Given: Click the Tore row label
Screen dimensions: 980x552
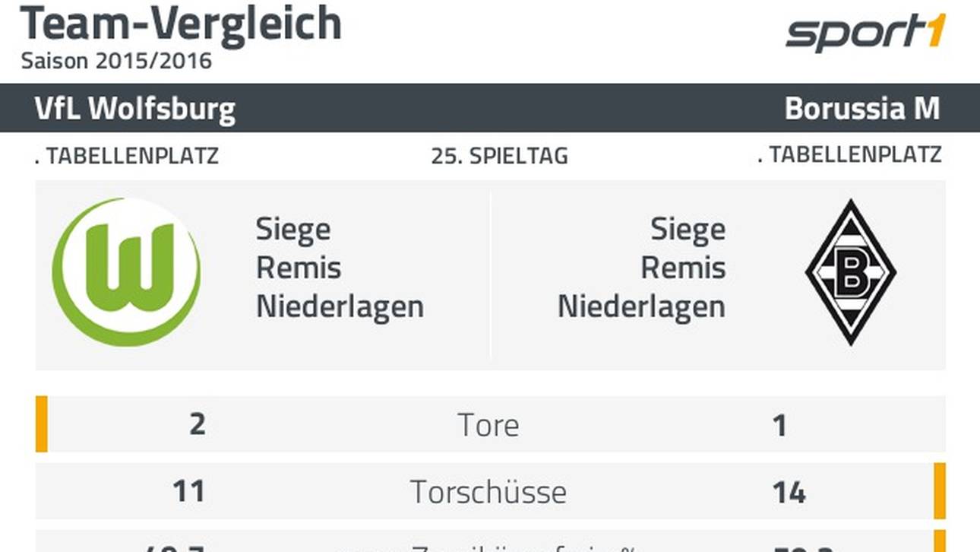Looking at the screenshot, I should tap(489, 425).
